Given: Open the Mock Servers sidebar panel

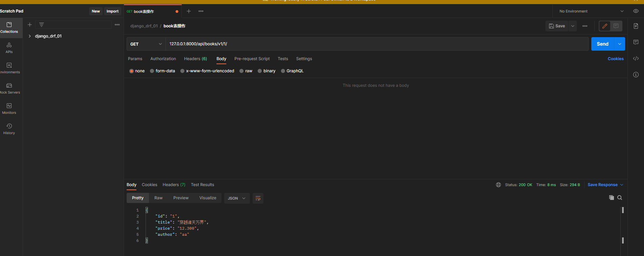Looking at the screenshot, I should pos(9,88).
